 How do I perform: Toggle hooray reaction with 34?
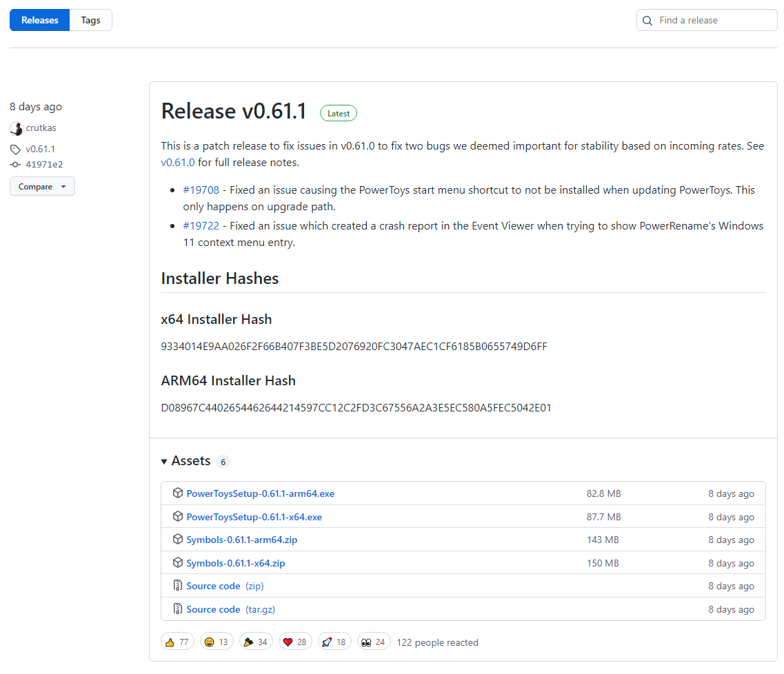256,642
